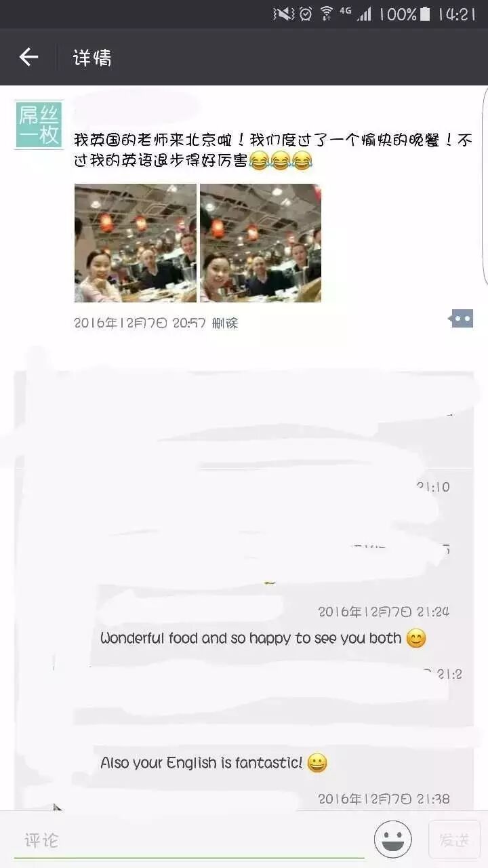Click the 删除 delete link

pos(225,323)
